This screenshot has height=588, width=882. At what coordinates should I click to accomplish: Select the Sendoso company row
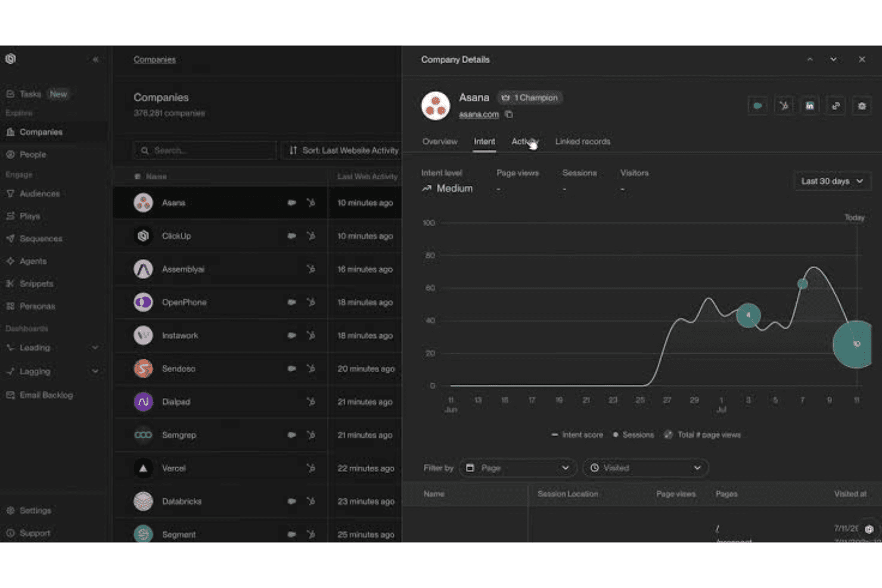(x=257, y=369)
